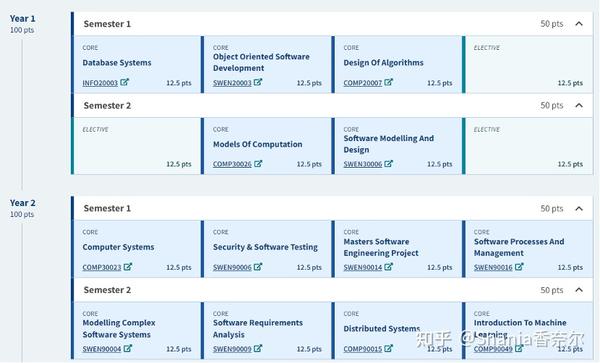Select the Database Systems core subject card
This screenshot has height=363, width=600.
pos(136,65)
